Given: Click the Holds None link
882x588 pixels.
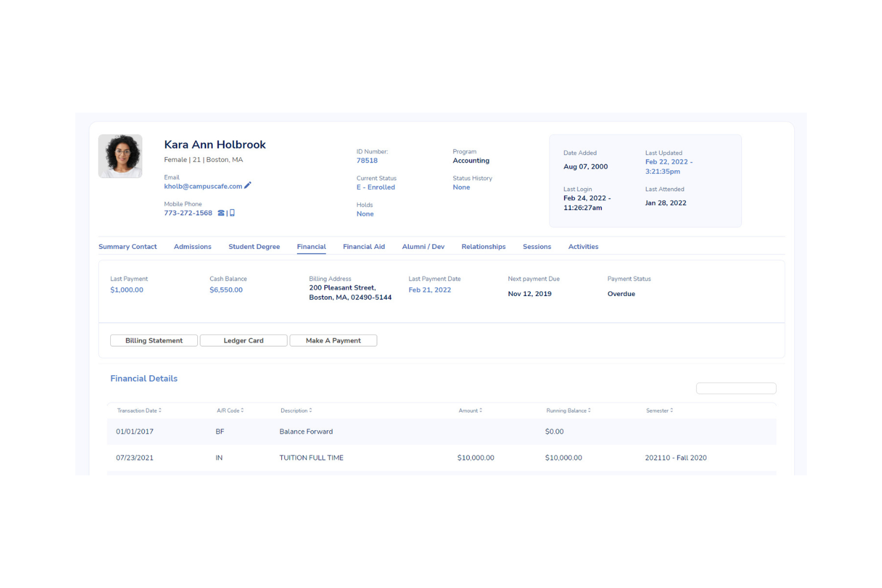Looking at the screenshot, I should click(x=365, y=214).
